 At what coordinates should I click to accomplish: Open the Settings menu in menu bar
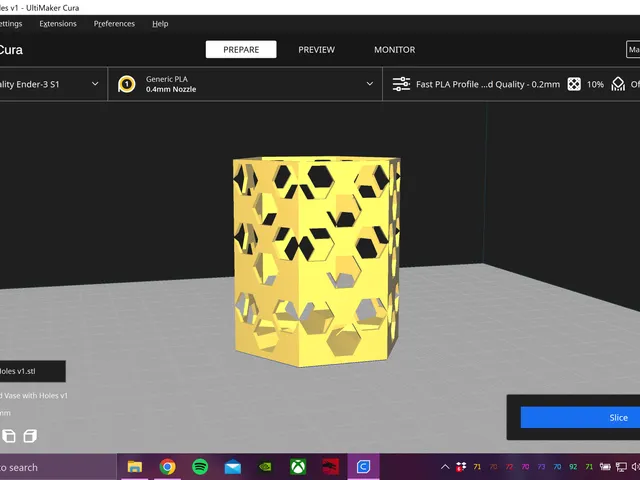coord(11,24)
